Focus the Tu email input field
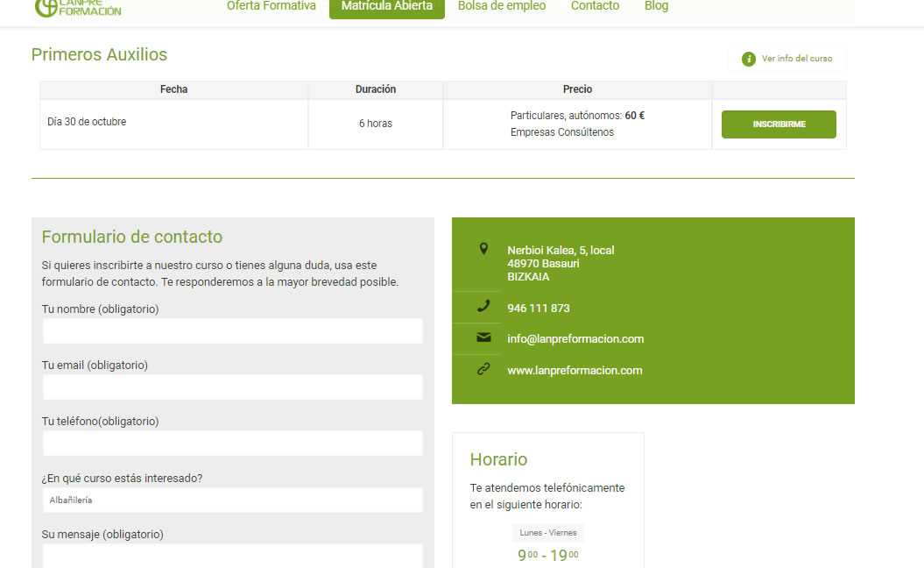Screen dimensions: 924x568 tap(233, 387)
